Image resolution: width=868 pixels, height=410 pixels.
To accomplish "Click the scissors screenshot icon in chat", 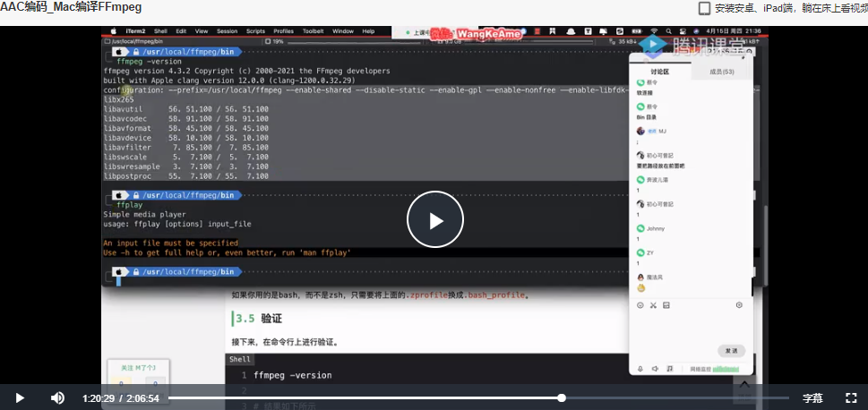I will pos(653,305).
